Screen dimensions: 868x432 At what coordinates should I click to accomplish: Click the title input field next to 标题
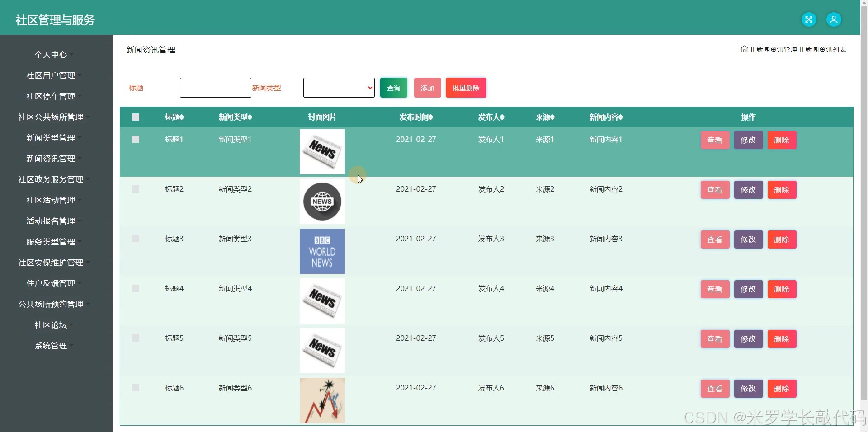(215, 87)
